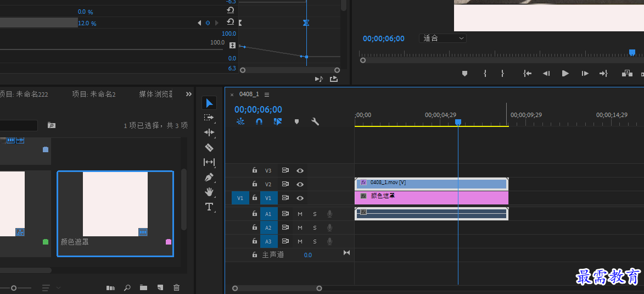Expand the graph height toggle in Effect Controls
Screen dimensions: 644x294
[x=232, y=45]
